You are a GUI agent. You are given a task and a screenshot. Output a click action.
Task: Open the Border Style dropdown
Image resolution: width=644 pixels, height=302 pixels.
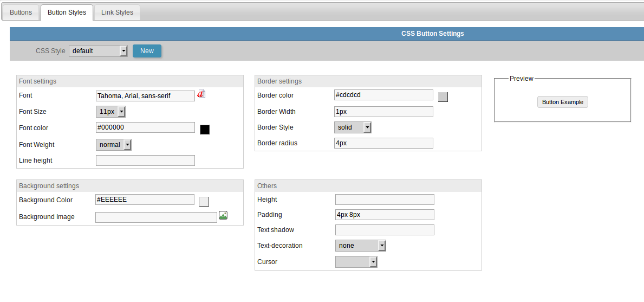point(353,127)
